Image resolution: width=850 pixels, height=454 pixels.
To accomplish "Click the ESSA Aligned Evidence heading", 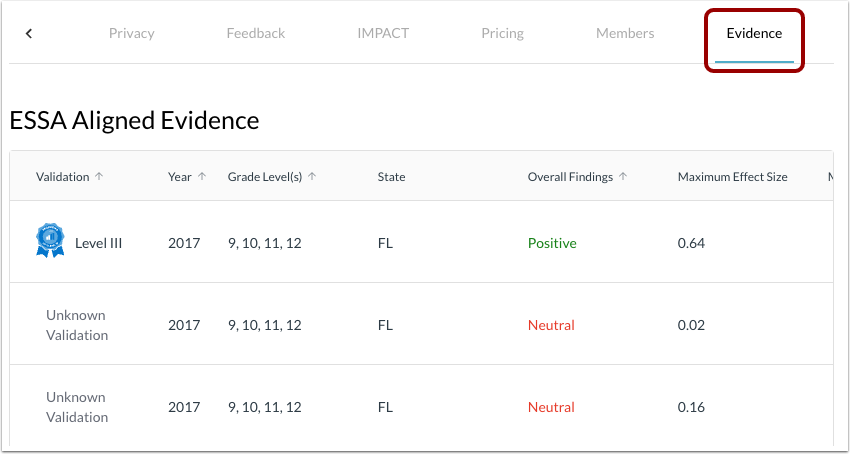I will point(134,121).
